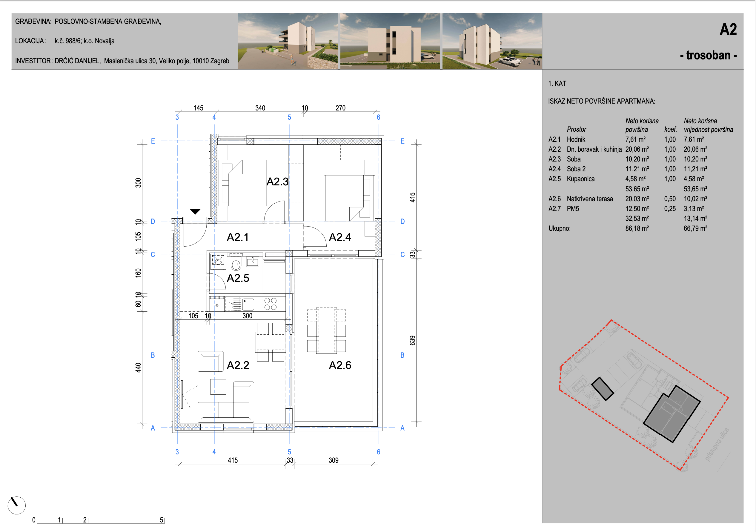Click the toilet symbol in the bathroom
This screenshot has width=756, height=532.
[236, 263]
